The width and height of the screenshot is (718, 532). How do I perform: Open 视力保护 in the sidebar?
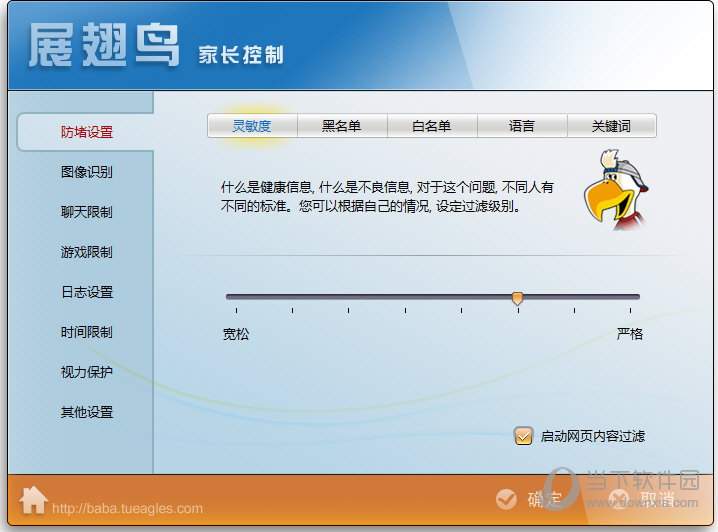tap(87, 372)
